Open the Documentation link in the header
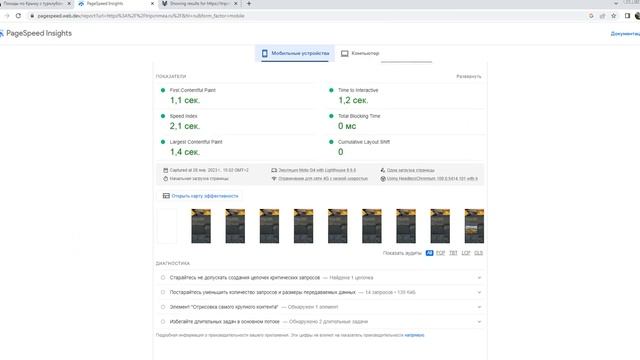 point(625,33)
